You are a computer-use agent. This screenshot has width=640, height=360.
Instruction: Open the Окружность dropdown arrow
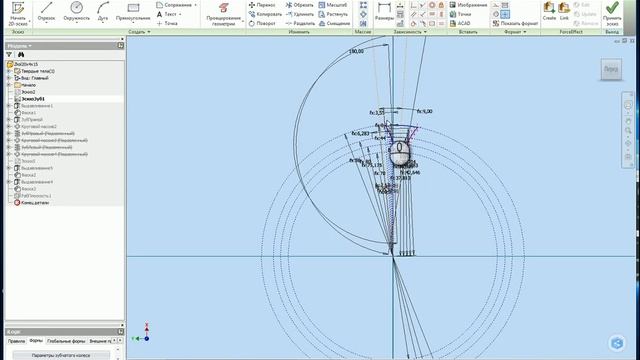76,23
